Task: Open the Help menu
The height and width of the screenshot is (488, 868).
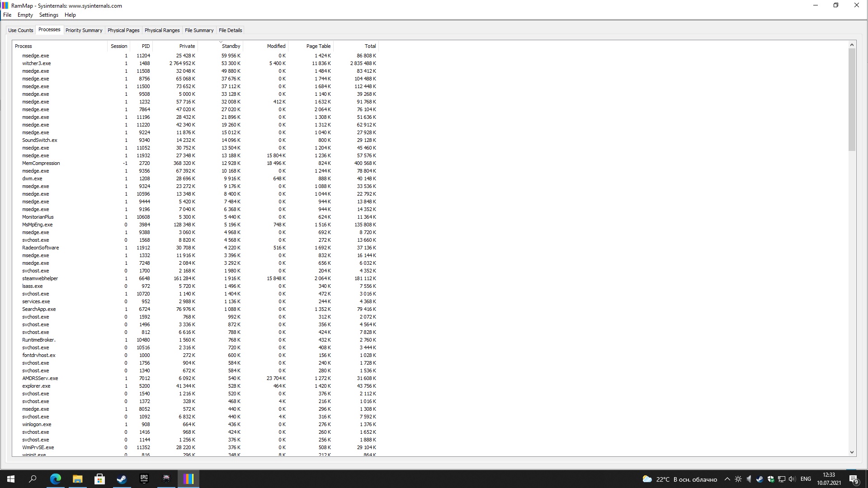Action: click(x=70, y=15)
